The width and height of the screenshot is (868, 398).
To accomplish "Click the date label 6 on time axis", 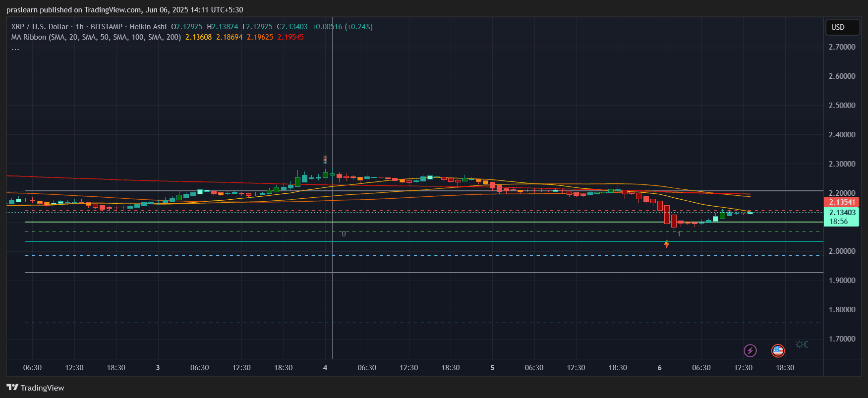I will pos(659,368).
